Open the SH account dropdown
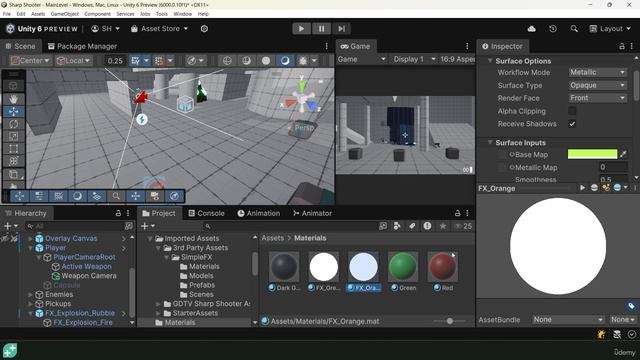This screenshot has width=640, height=360. pos(105,29)
